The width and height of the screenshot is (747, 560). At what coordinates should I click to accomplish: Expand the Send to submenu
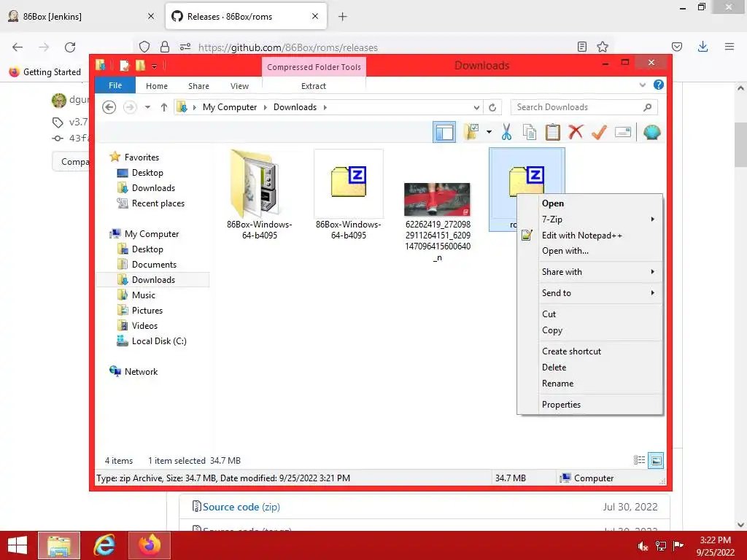pyautogui.click(x=590, y=293)
